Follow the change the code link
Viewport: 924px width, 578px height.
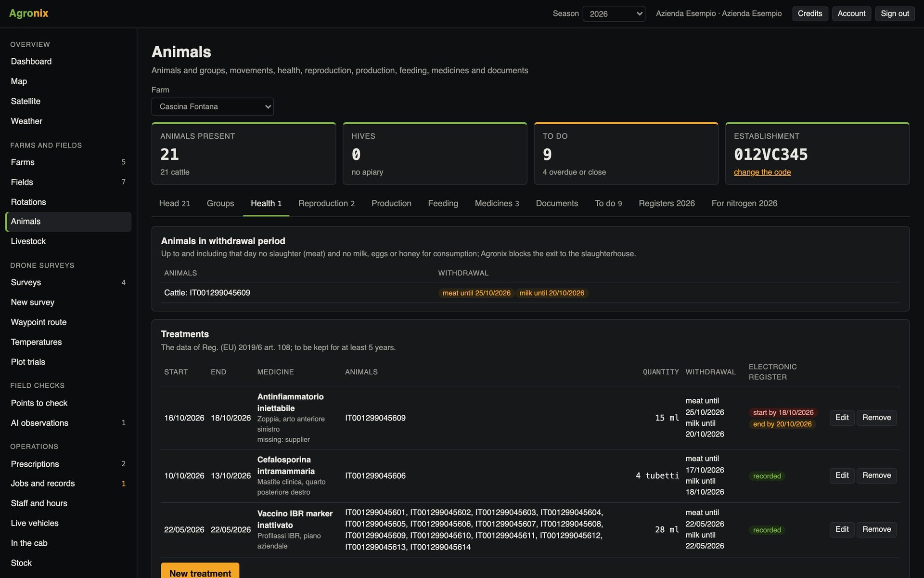tap(762, 172)
